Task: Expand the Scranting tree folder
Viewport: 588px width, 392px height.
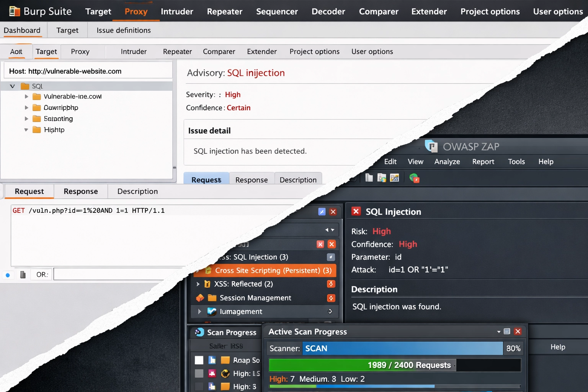Action: pyautogui.click(x=26, y=119)
